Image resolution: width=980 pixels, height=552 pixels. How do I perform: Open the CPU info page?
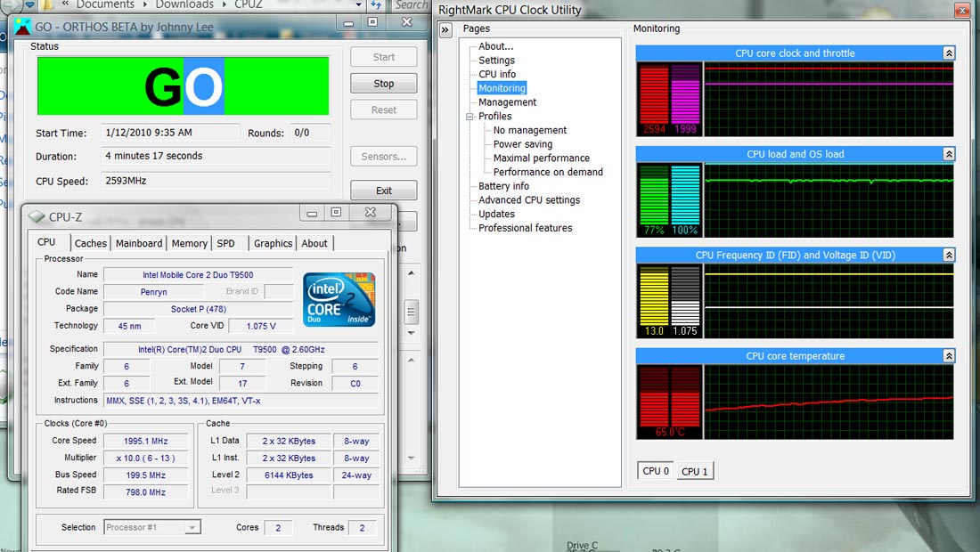click(497, 74)
